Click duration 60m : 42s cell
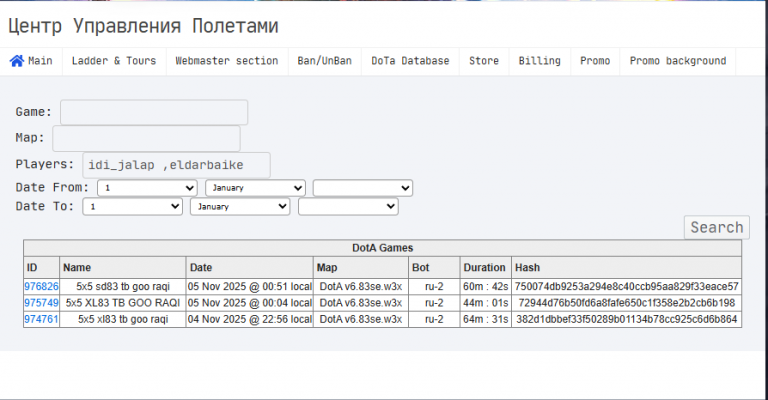The width and height of the screenshot is (768, 400). click(x=486, y=286)
